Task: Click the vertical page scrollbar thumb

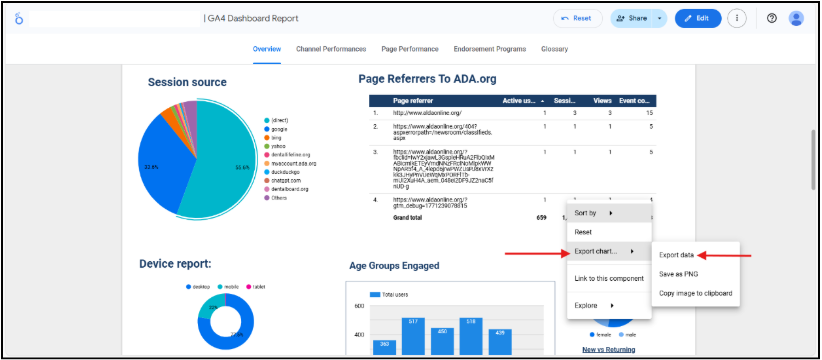Action: click(813, 159)
